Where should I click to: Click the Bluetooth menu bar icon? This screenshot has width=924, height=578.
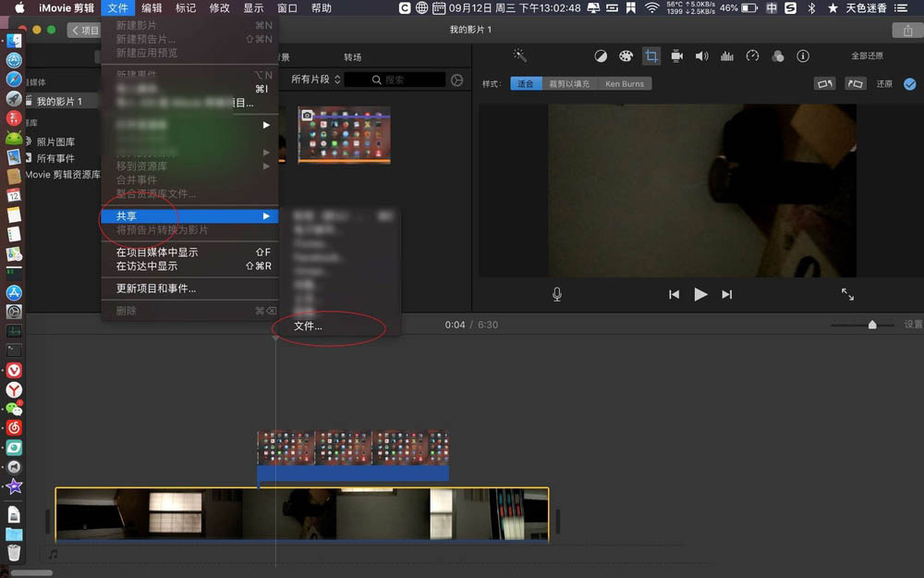pos(811,7)
